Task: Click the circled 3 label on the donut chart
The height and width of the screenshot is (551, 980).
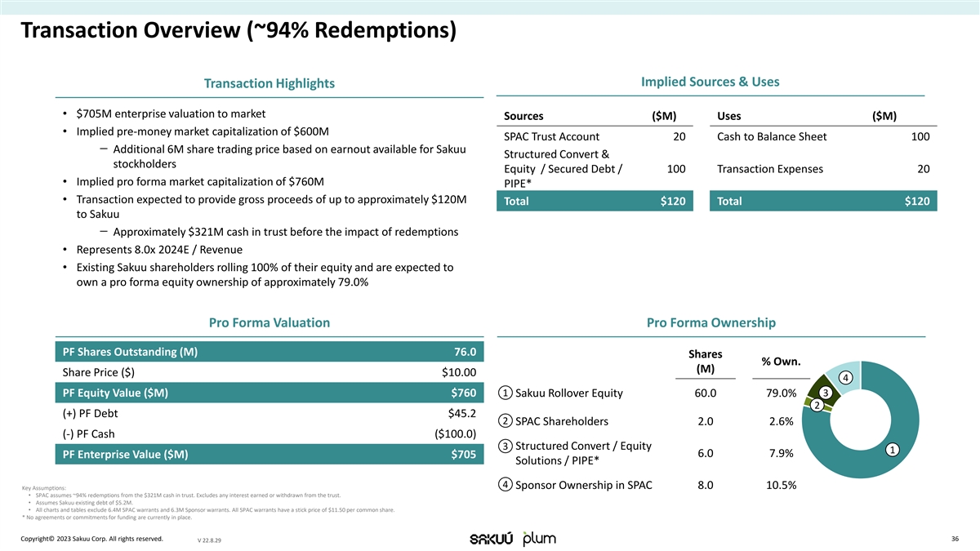Action: [826, 393]
